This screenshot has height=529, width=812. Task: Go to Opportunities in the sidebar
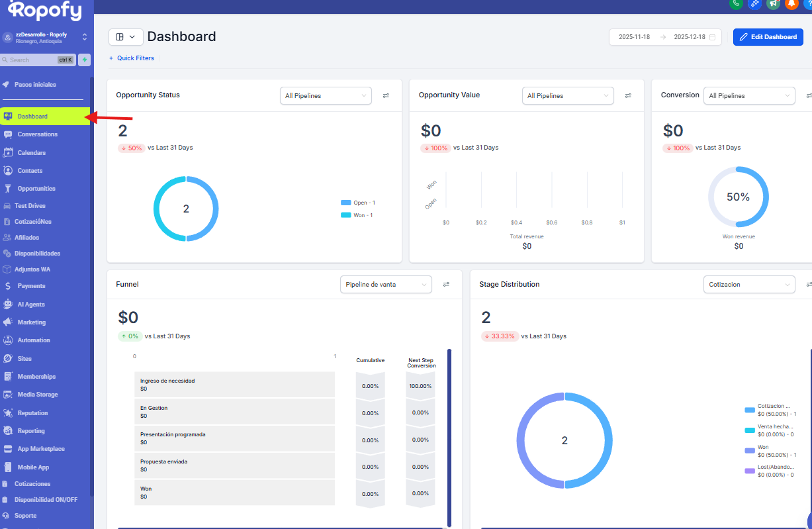[36, 189]
